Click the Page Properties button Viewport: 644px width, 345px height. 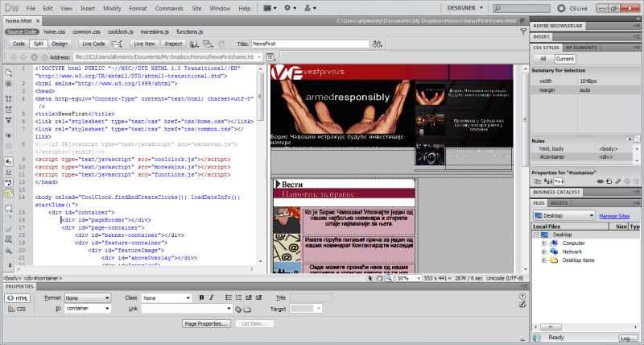click(207, 323)
